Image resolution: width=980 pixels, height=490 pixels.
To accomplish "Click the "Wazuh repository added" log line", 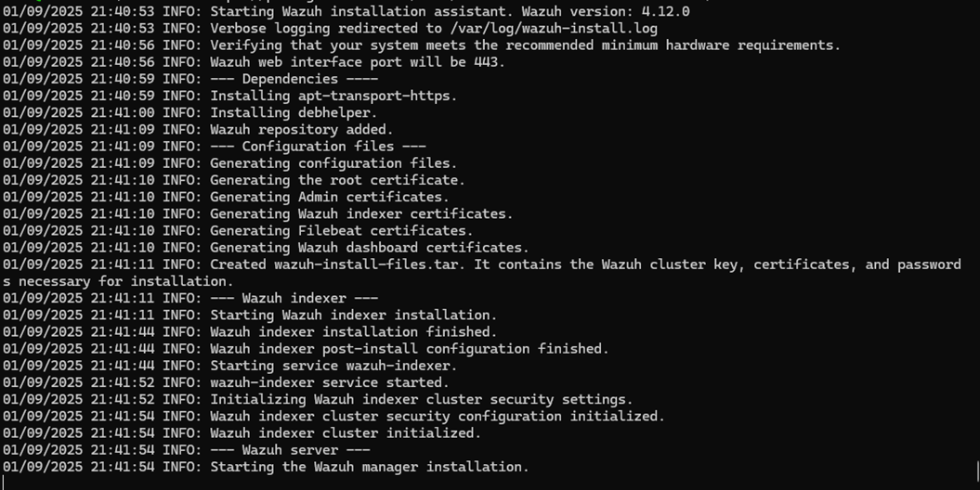I will [x=301, y=130].
